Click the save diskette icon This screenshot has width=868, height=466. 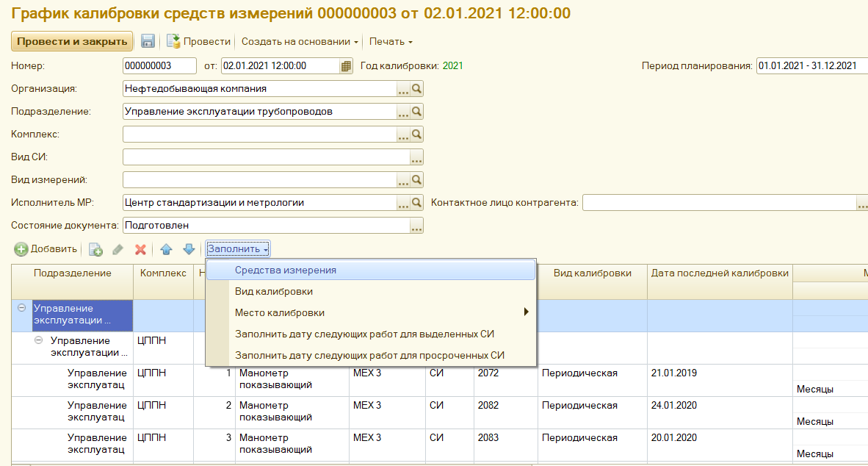click(x=148, y=42)
